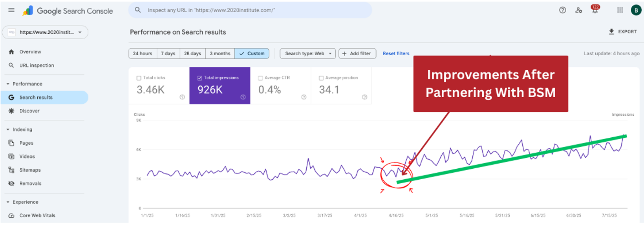The height and width of the screenshot is (226, 644).
Task: Click the URL inspection magnifier icon
Action: (x=11, y=65)
